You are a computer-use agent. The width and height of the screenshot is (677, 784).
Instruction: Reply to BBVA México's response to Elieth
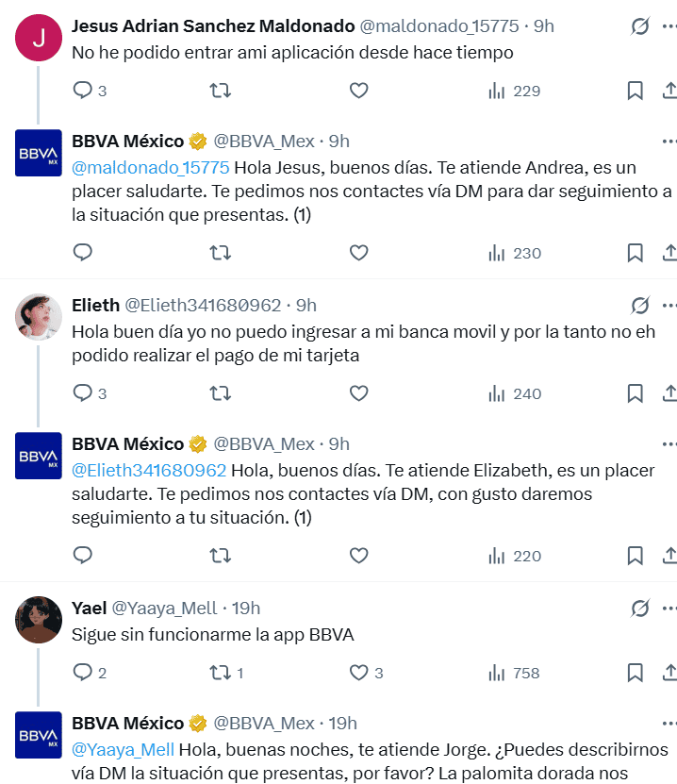point(83,556)
